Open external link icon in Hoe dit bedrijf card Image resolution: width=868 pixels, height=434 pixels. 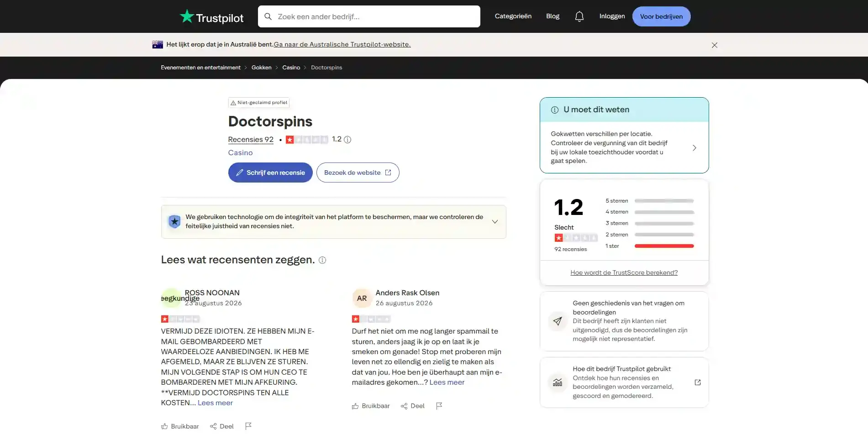[698, 382]
